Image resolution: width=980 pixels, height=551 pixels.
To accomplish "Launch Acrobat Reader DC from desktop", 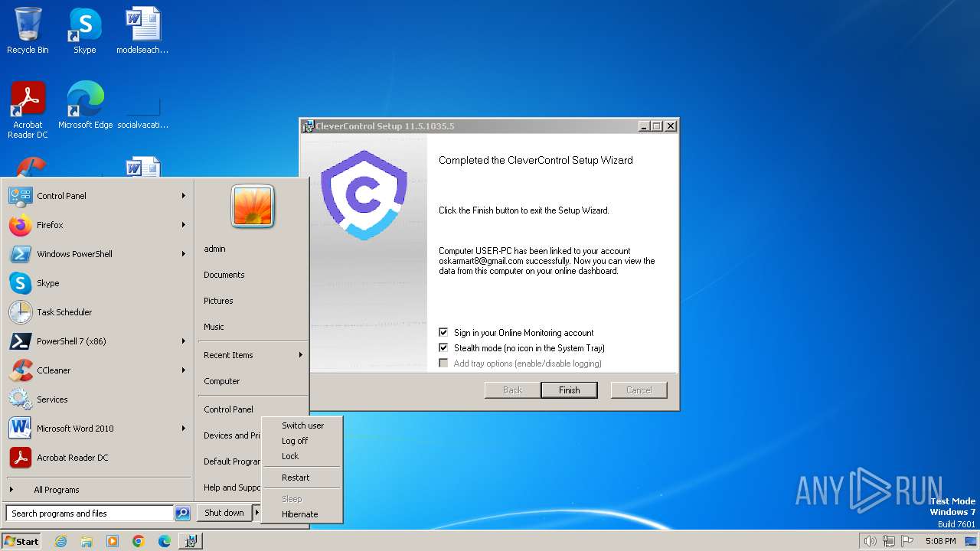I will [28, 109].
